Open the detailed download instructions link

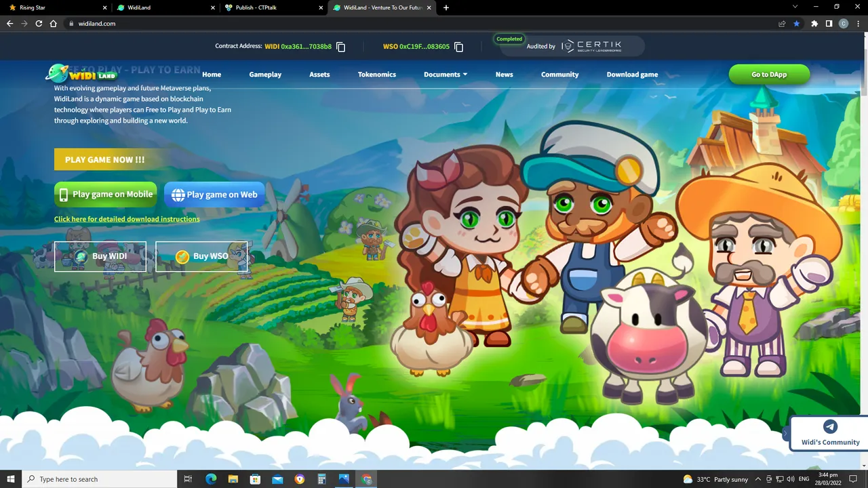(x=127, y=219)
